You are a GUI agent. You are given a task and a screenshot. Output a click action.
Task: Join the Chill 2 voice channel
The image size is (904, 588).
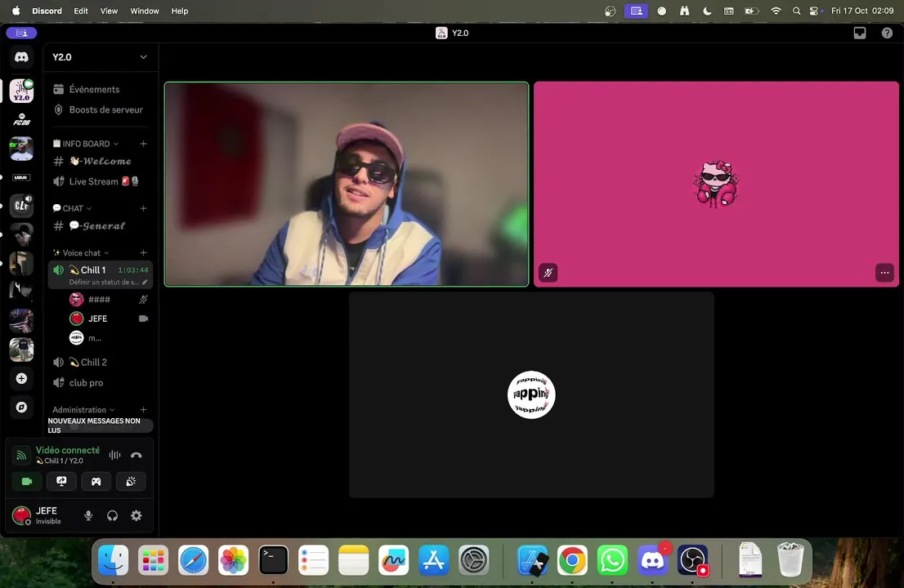(x=101, y=363)
